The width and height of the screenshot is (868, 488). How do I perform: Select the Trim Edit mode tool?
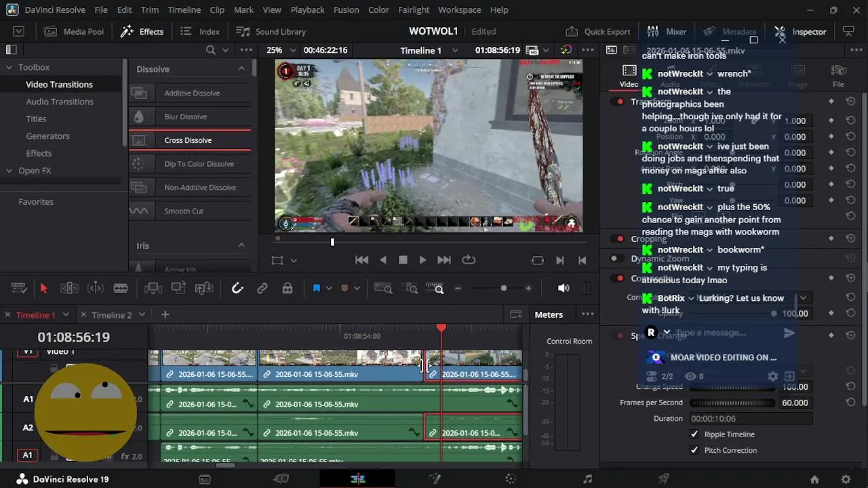point(70,288)
